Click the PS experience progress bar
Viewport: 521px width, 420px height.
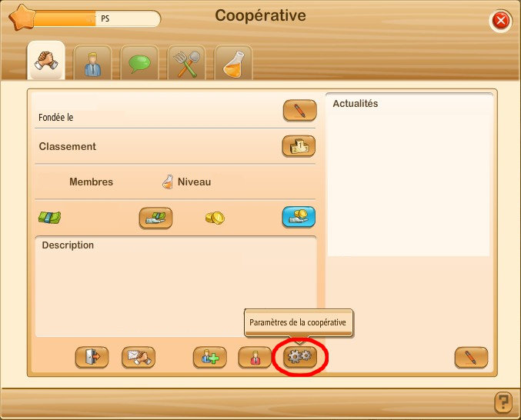[96, 18]
